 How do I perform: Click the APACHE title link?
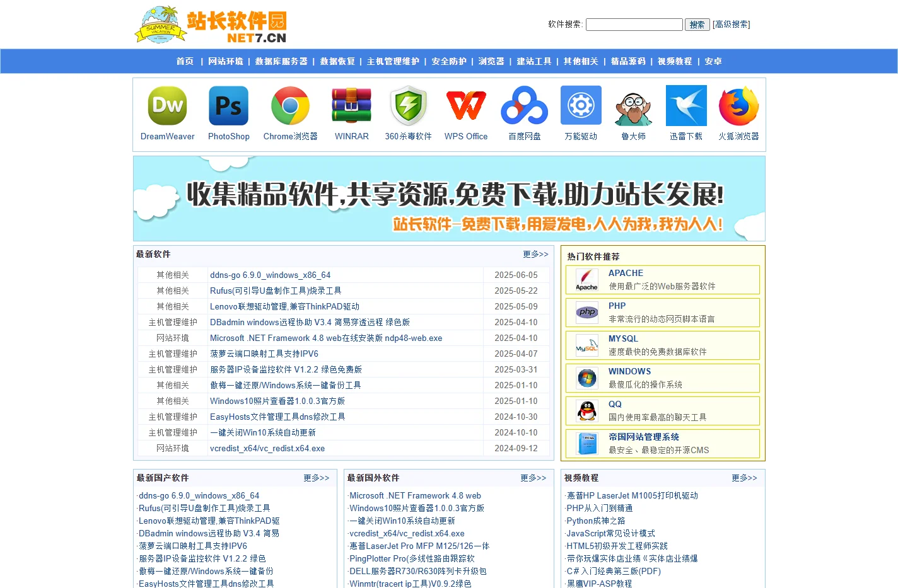[x=626, y=273]
